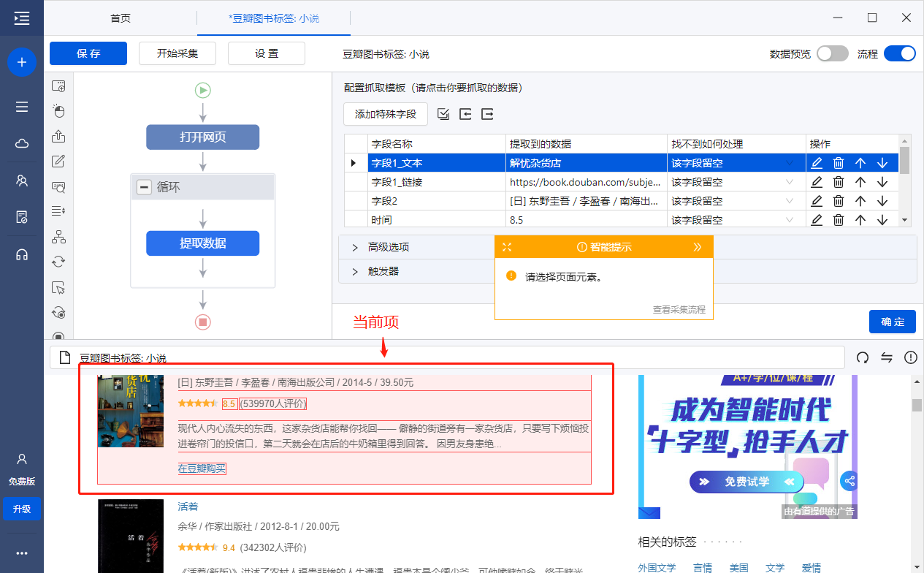Move 字段2 row up

pos(860,201)
